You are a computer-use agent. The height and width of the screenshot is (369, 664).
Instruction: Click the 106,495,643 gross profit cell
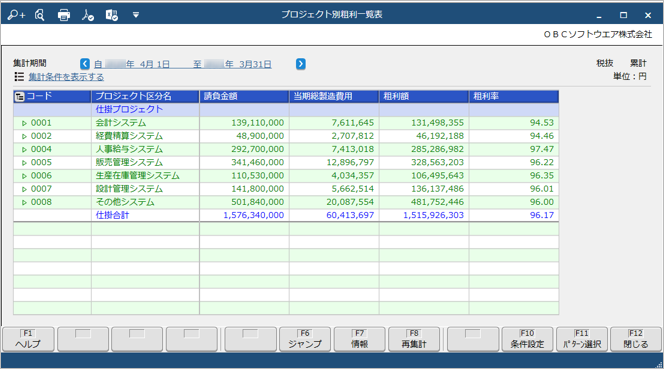[x=424, y=175]
